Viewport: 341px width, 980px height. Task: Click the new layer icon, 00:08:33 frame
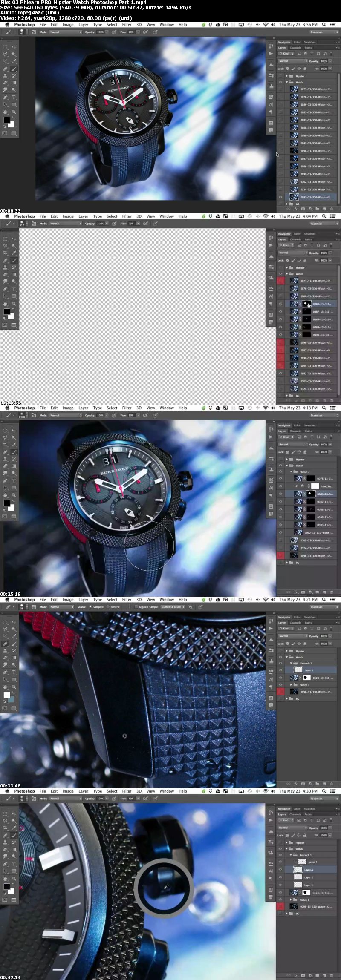tap(324, 209)
